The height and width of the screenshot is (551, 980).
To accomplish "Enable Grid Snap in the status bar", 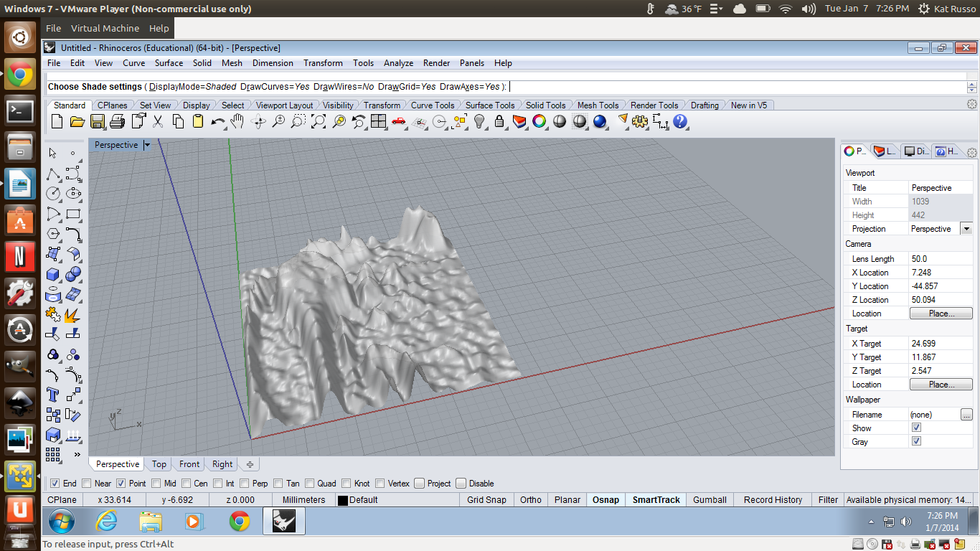I will click(x=486, y=499).
